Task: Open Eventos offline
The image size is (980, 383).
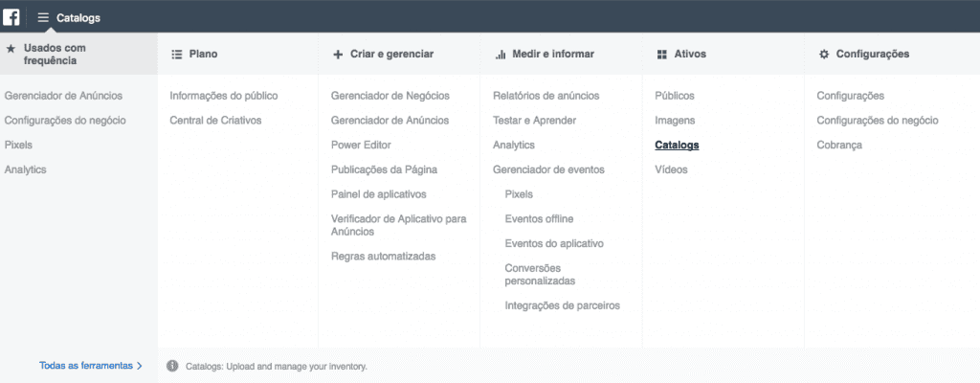Action: 539,219
